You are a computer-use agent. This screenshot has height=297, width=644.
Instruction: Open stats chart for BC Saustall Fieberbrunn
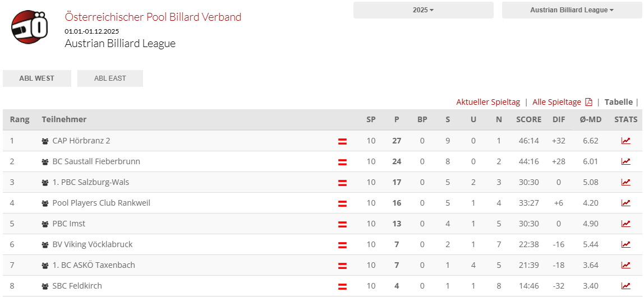pyautogui.click(x=625, y=161)
